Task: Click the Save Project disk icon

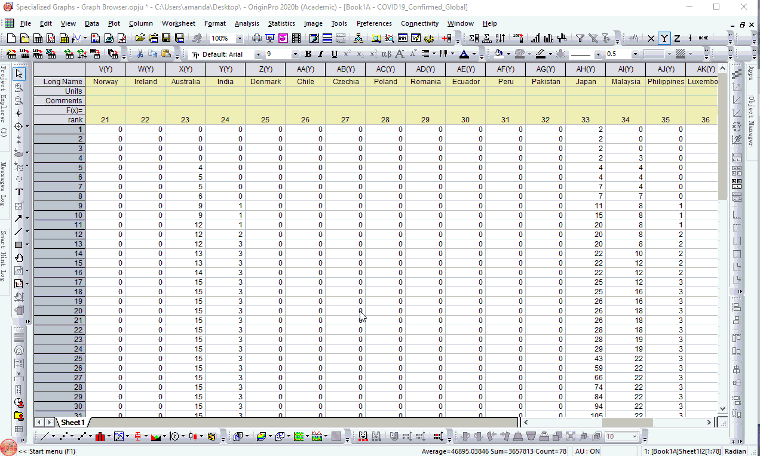Action: [x=166, y=38]
